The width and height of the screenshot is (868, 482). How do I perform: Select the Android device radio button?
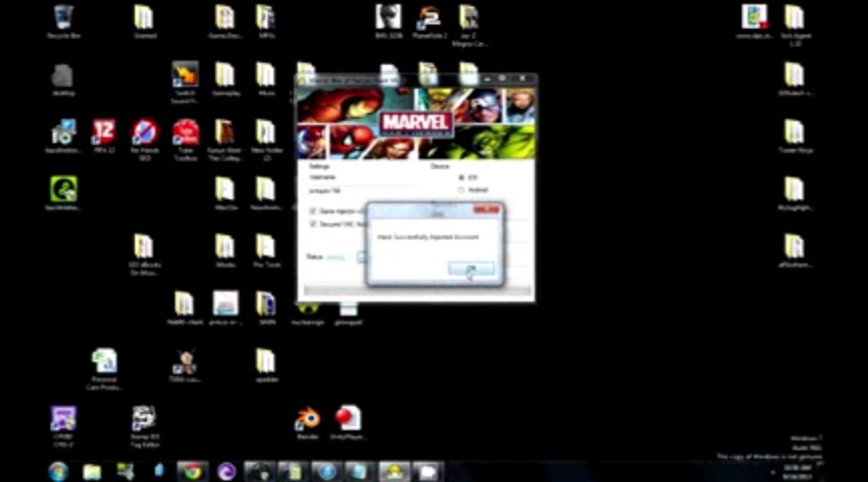(x=461, y=191)
